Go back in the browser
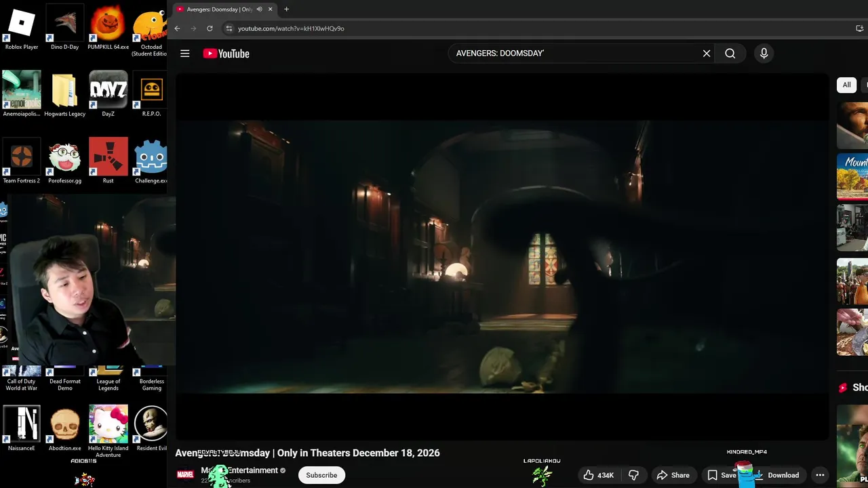The image size is (868, 488). [177, 28]
